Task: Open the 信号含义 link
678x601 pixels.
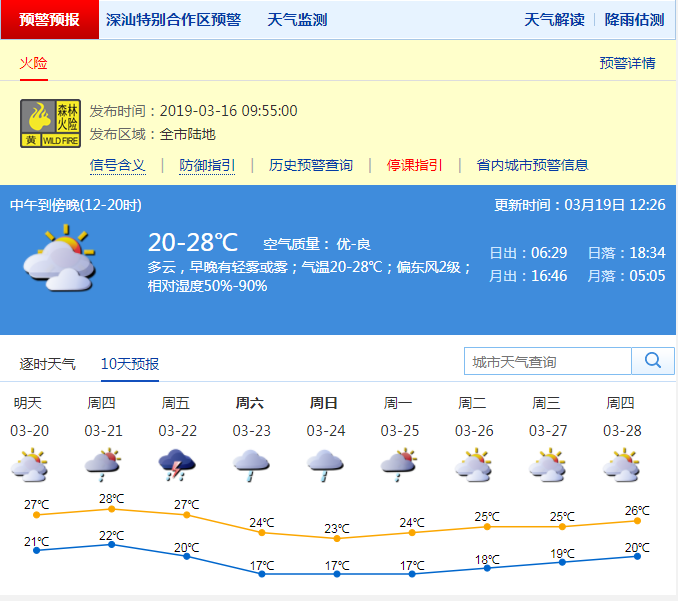Action: pyautogui.click(x=118, y=165)
